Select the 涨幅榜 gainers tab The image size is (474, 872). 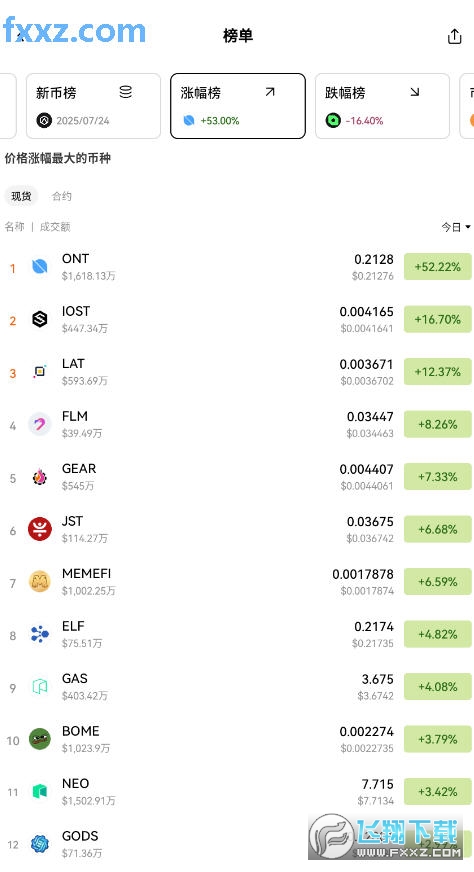[238, 106]
